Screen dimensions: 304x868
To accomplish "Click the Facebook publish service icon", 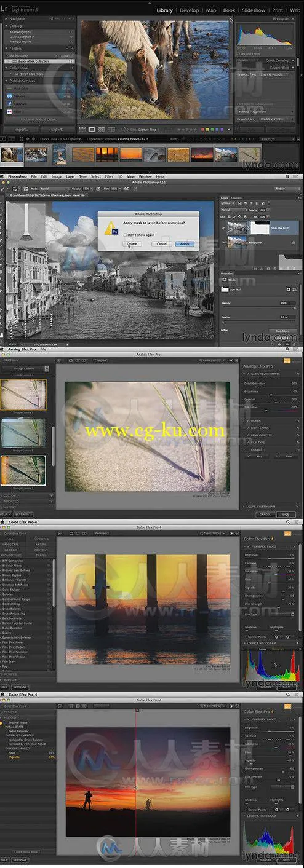I will 10,104.
